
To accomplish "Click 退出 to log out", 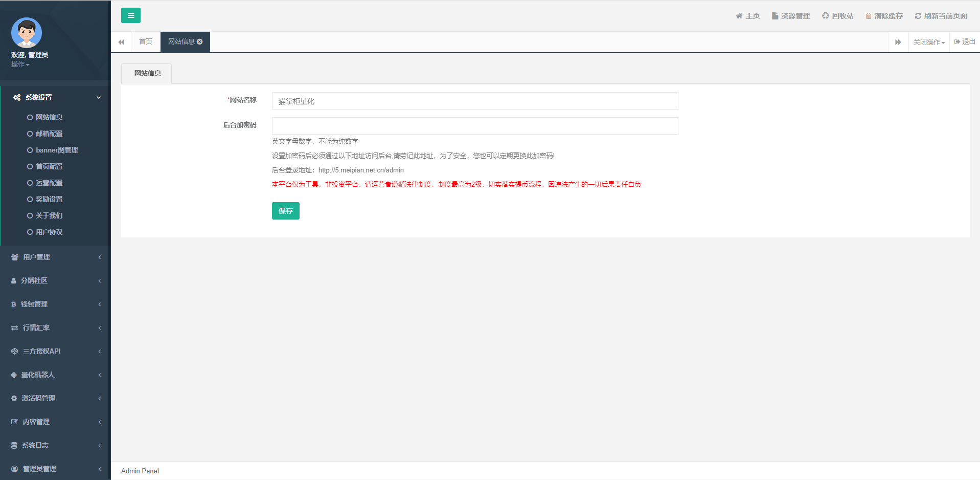I will [965, 42].
